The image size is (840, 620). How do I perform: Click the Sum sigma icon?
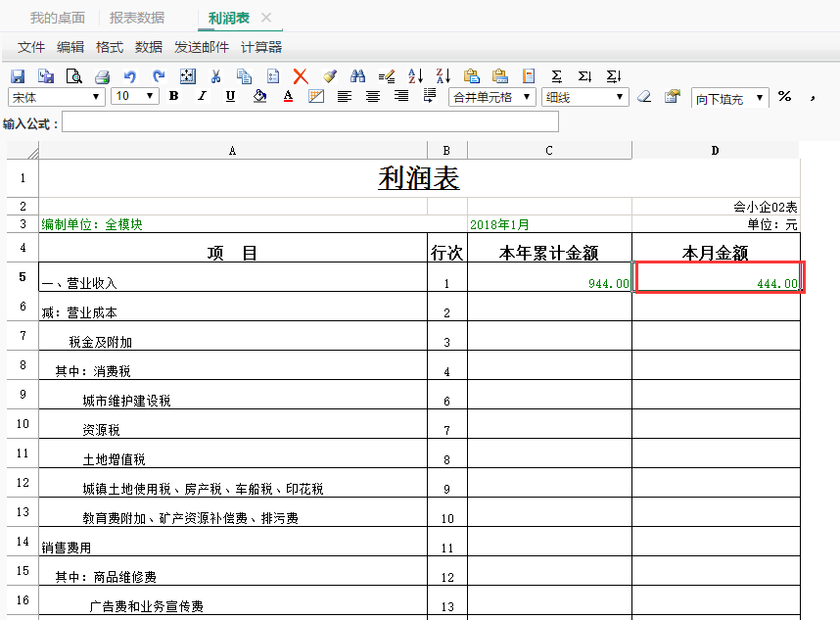[x=557, y=76]
